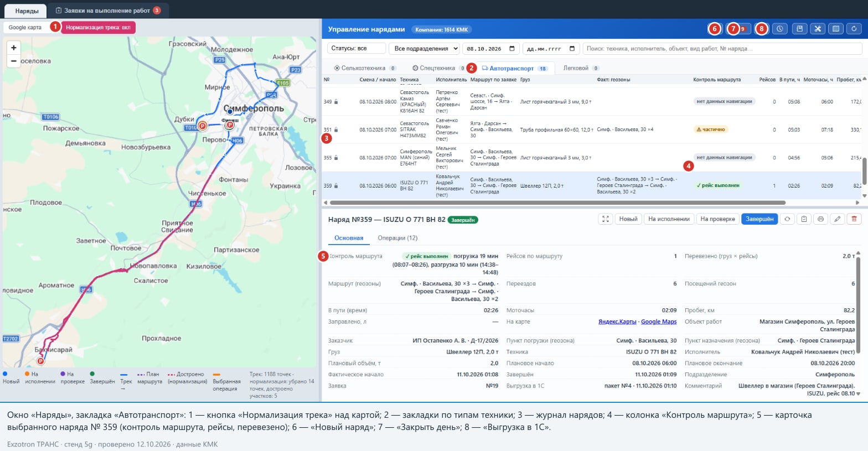Click the journal horizontal scrollbar
This screenshot has height=451, width=868.
point(557,203)
